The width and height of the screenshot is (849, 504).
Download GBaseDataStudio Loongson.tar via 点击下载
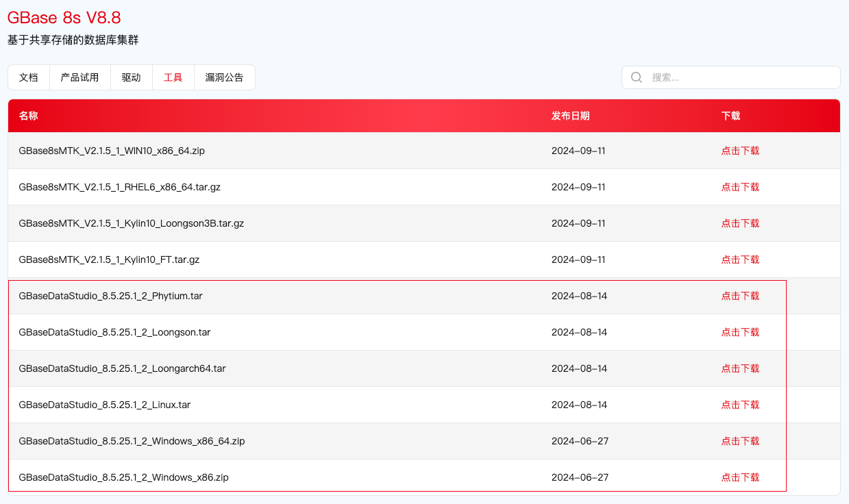pos(740,332)
